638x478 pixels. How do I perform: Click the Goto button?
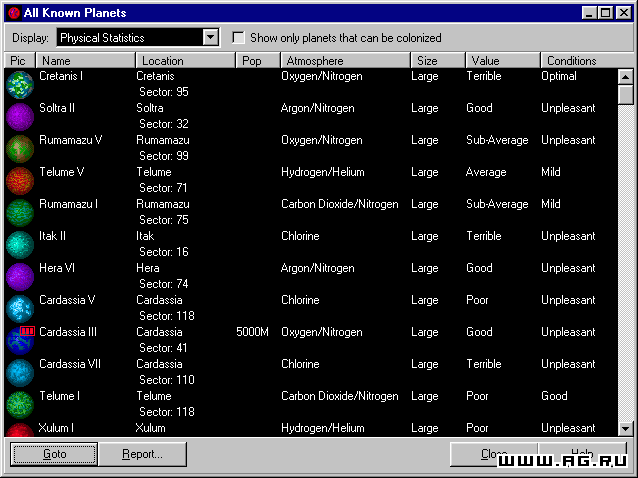point(54,454)
